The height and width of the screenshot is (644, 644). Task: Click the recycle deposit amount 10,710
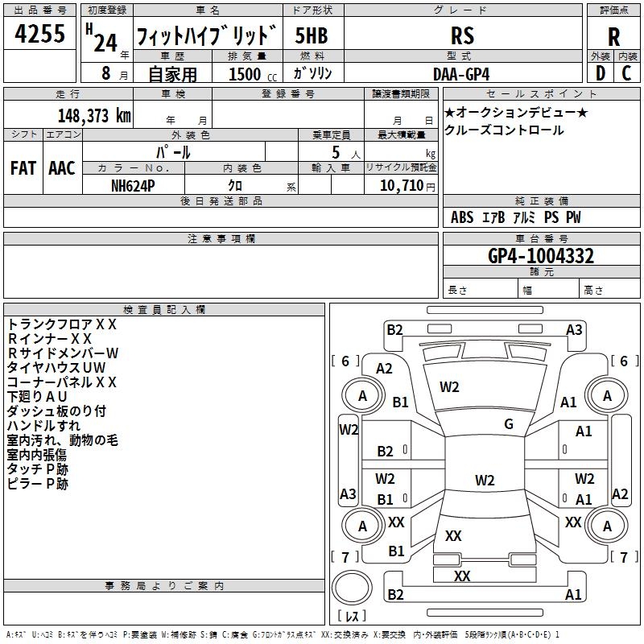[x=400, y=186]
